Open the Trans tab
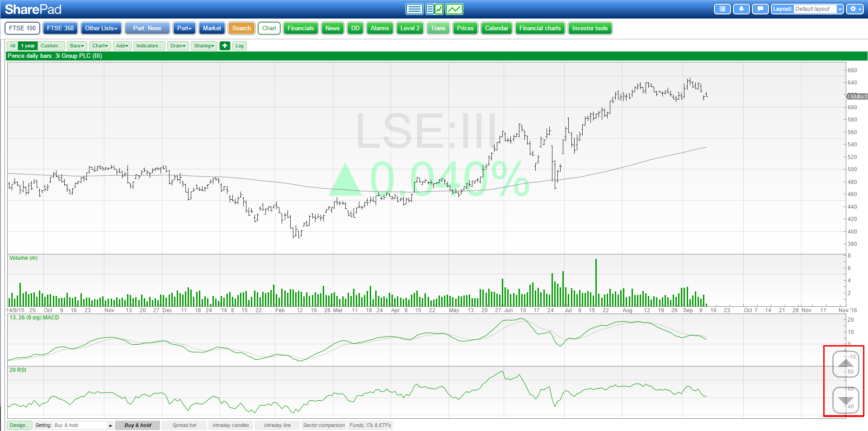The width and height of the screenshot is (868, 431). tap(438, 28)
